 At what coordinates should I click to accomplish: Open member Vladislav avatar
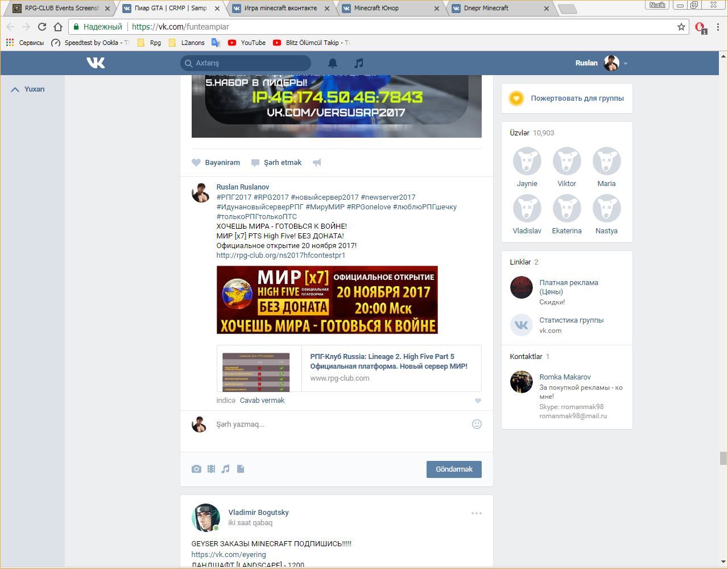(x=527, y=208)
